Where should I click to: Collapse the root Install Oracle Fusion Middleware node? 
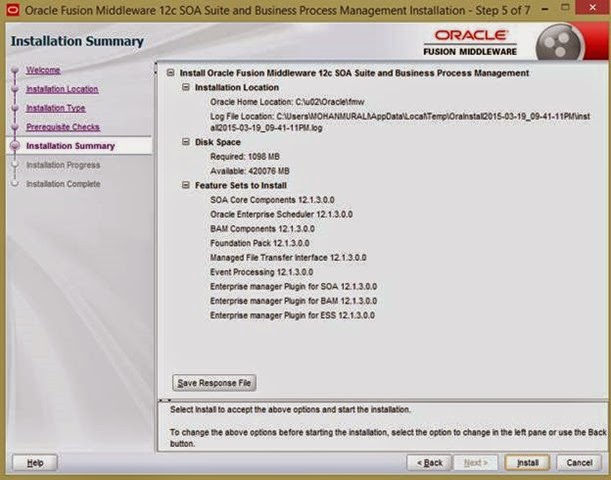pyautogui.click(x=170, y=72)
